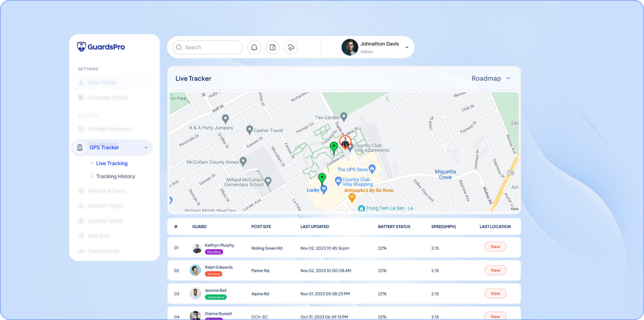The height and width of the screenshot is (320, 644).
Task: Open Live Tracking in sidebar
Action: click(x=112, y=163)
